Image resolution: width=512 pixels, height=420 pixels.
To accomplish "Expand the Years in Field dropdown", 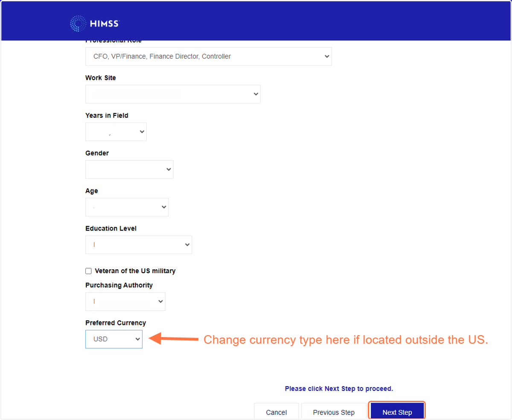I will (116, 132).
